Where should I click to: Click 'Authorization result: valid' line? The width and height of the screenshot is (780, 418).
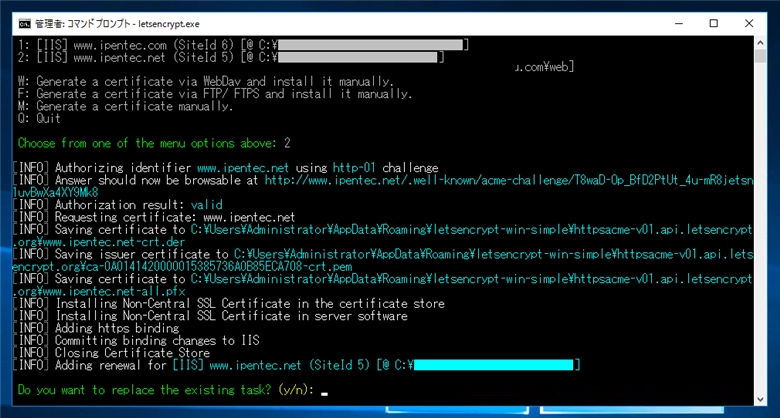(117, 205)
